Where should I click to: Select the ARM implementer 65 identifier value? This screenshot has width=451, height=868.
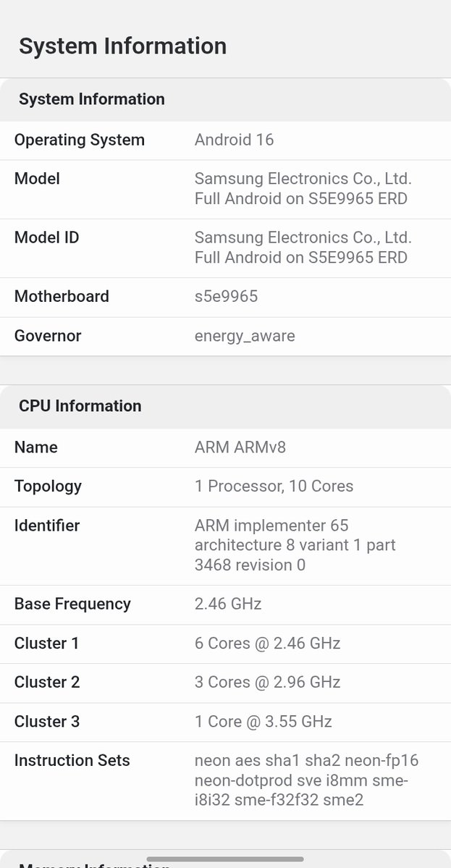(x=295, y=545)
